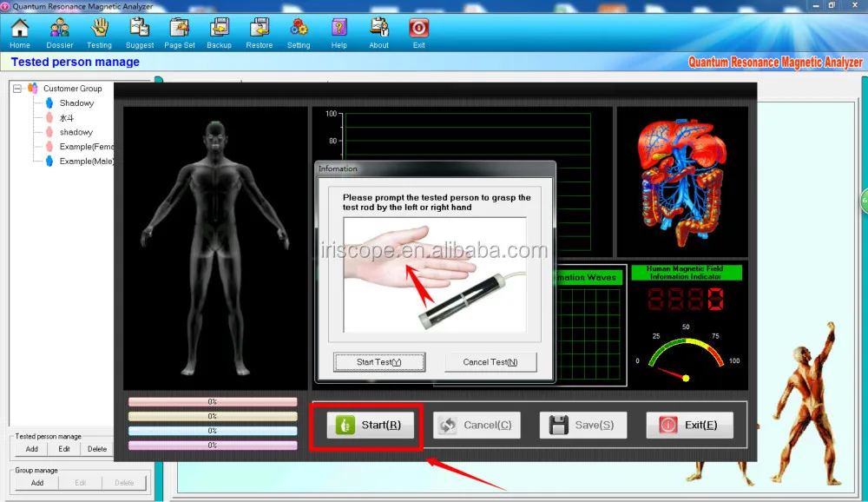Click Edit under Tested person manage

point(64,449)
